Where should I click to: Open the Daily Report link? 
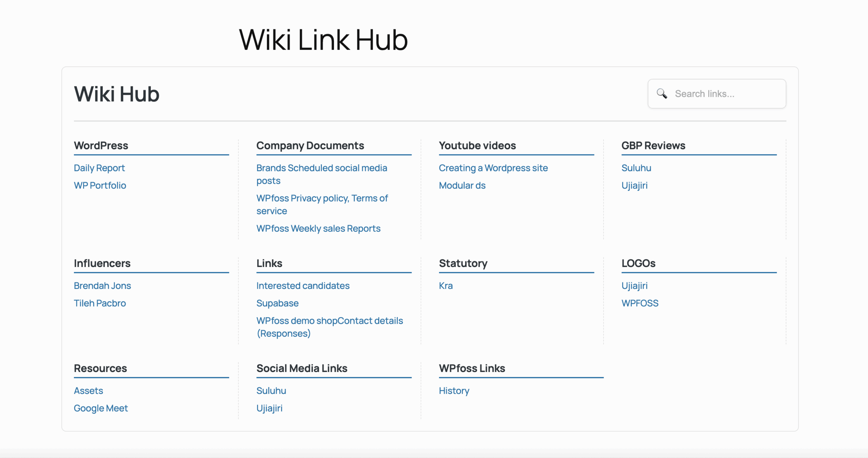coord(99,168)
